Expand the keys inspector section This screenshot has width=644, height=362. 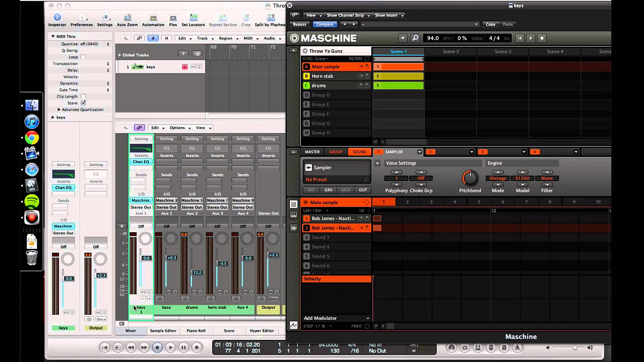coord(53,117)
